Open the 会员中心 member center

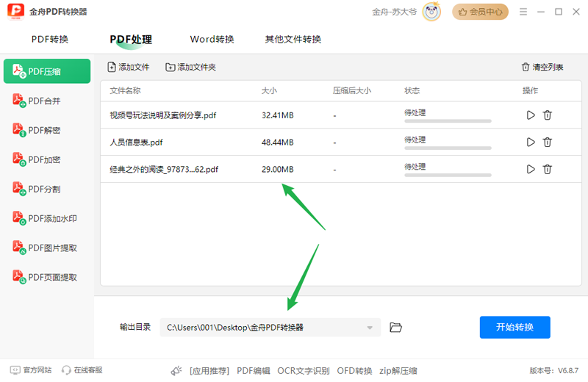(480, 12)
